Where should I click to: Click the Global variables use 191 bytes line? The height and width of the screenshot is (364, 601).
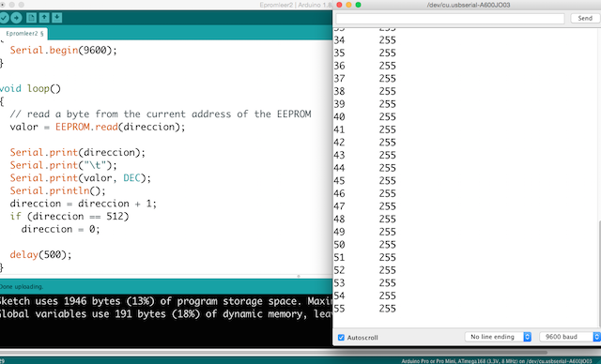click(x=166, y=314)
